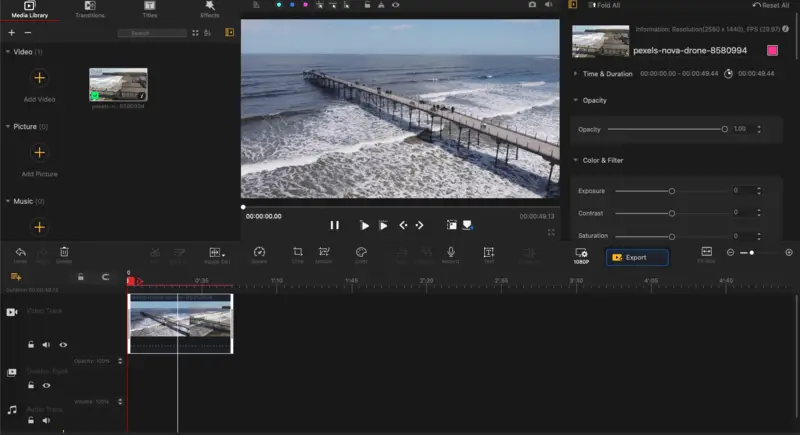Switch to the Media Library tab

30,10
